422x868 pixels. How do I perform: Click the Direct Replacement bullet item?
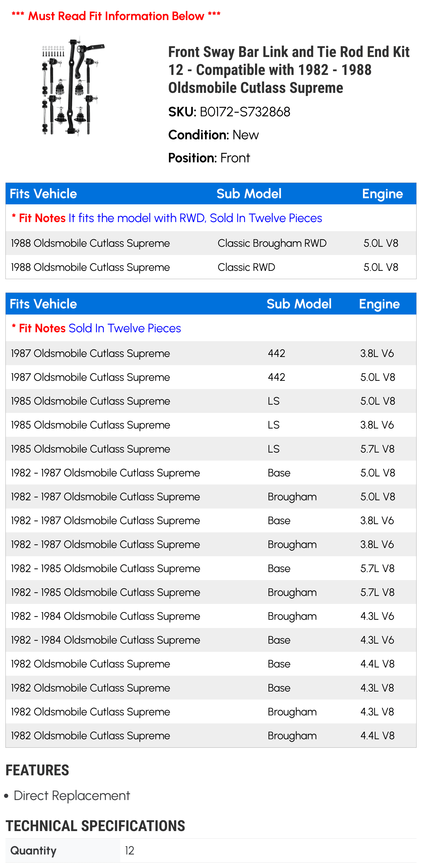tap(67, 796)
